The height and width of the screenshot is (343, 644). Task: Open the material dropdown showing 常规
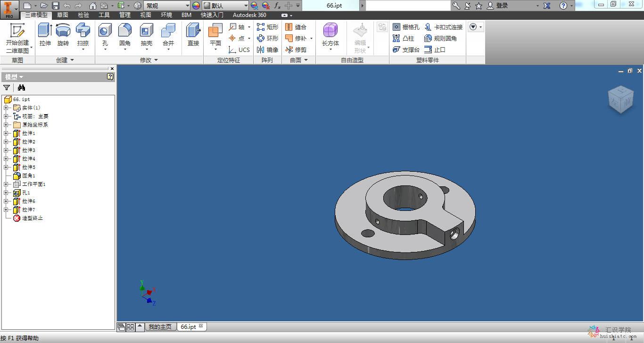tap(168, 6)
